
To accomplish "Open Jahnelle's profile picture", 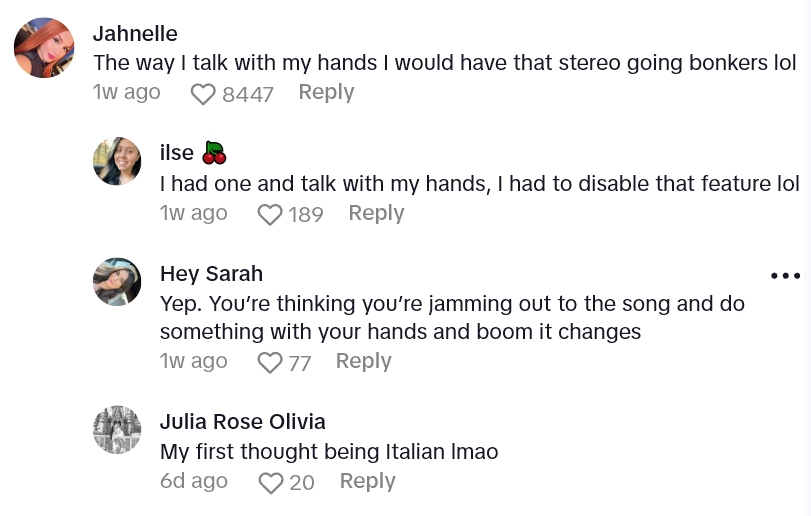I will (x=44, y=48).
